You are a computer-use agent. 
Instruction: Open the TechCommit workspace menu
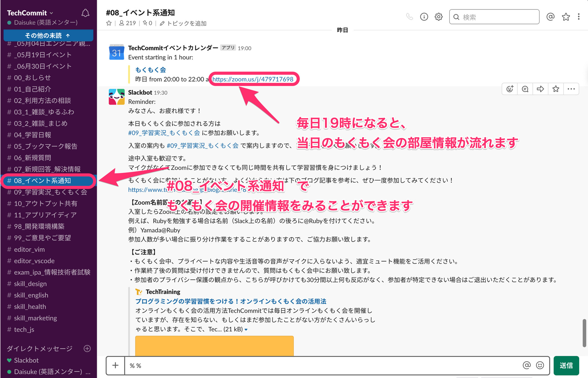(30, 13)
